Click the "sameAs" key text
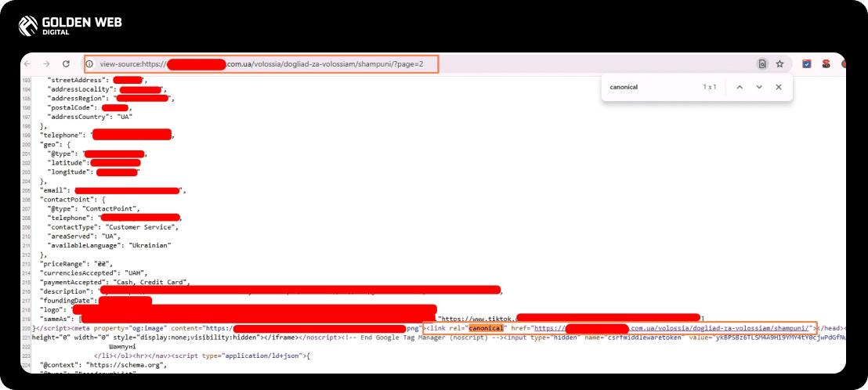Image resolution: width=868 pixels, height=390 pixels. coord(56,319)
